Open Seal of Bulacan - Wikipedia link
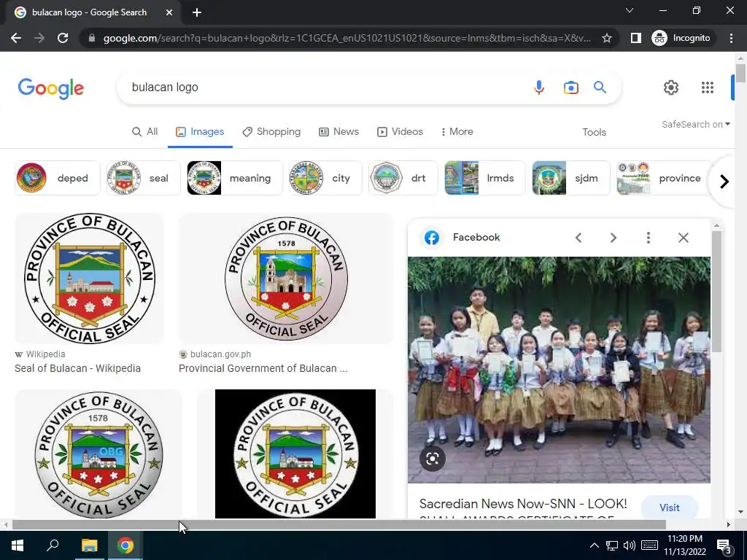Image resolution: width=747 pixels, height=560 pixels. tap(77, 368)
